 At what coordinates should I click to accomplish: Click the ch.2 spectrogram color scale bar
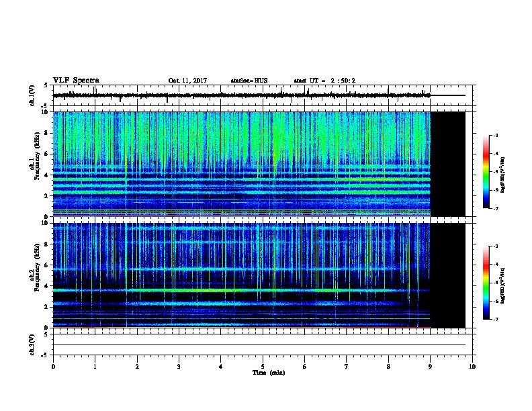pos(486,283)
